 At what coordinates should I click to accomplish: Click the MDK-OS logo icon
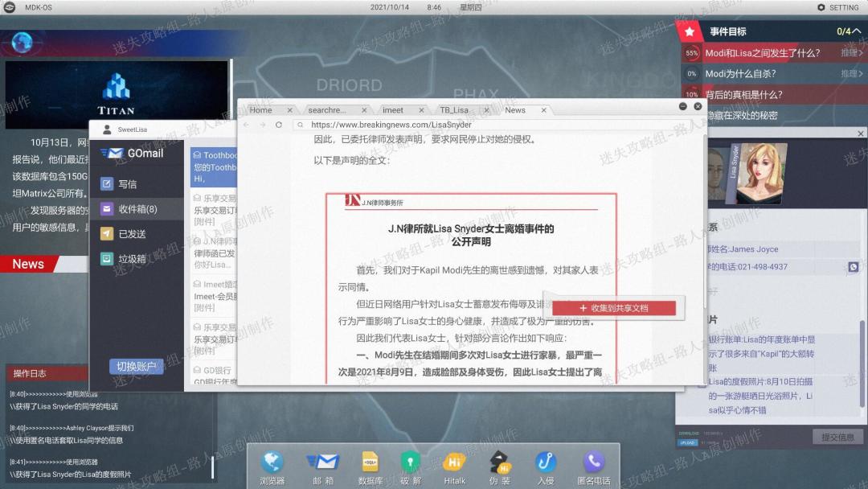point(10,7)
